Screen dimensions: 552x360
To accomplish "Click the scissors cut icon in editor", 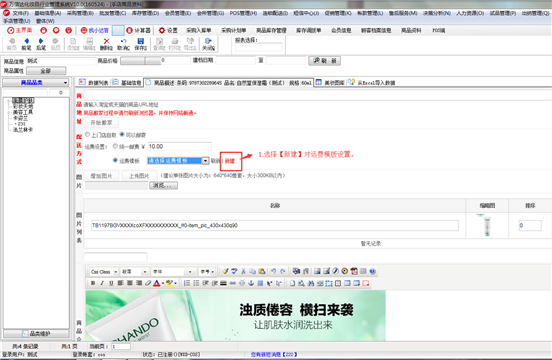I will click(x=243, y=271).
